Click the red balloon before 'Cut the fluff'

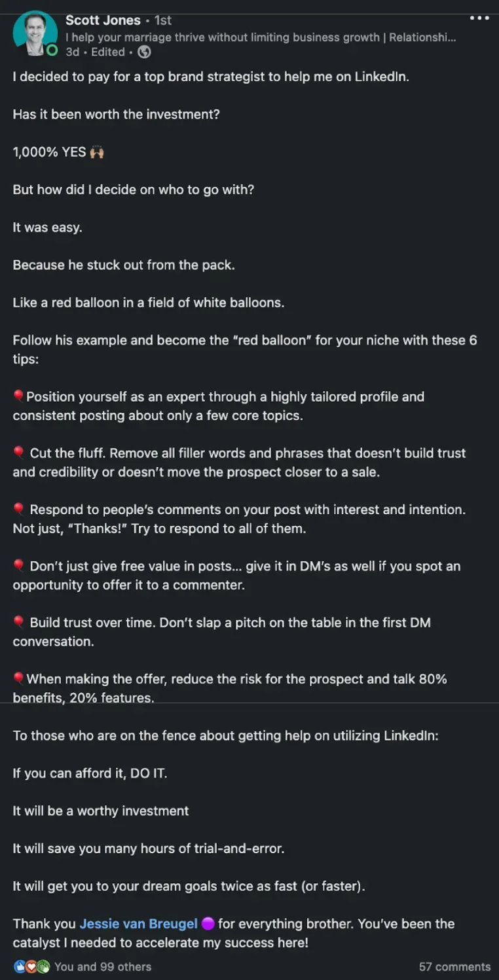pos(19,452)
